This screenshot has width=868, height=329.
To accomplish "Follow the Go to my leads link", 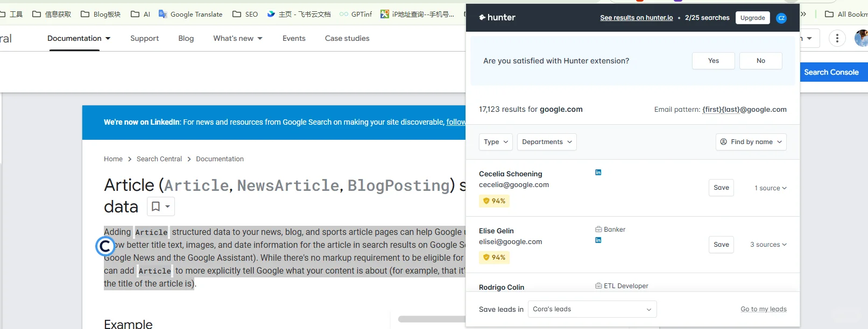I will [763, 309].
